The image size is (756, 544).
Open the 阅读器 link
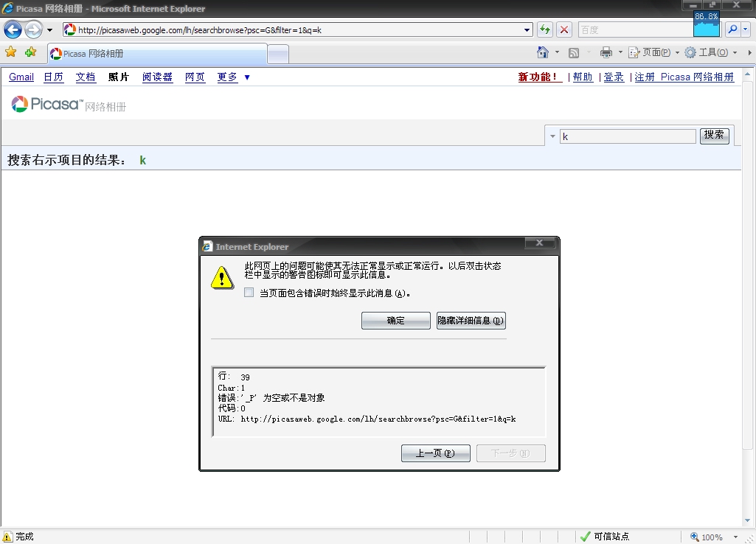coord(158,77)
